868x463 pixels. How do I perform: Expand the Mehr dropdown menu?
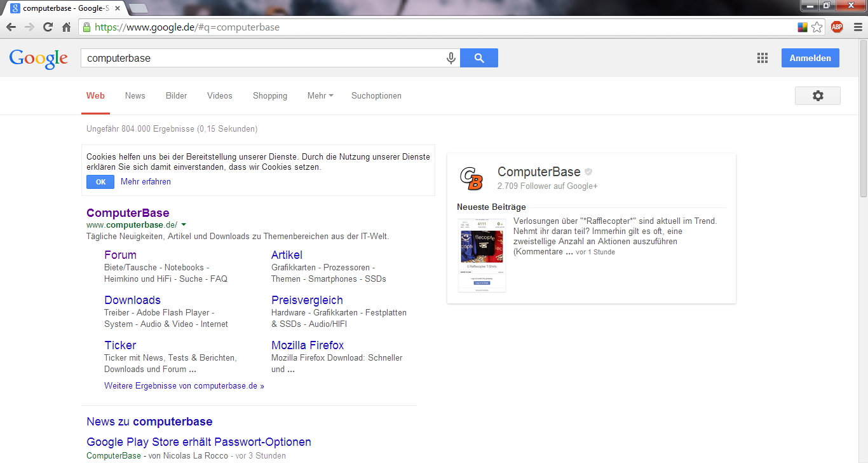[320, 96]
